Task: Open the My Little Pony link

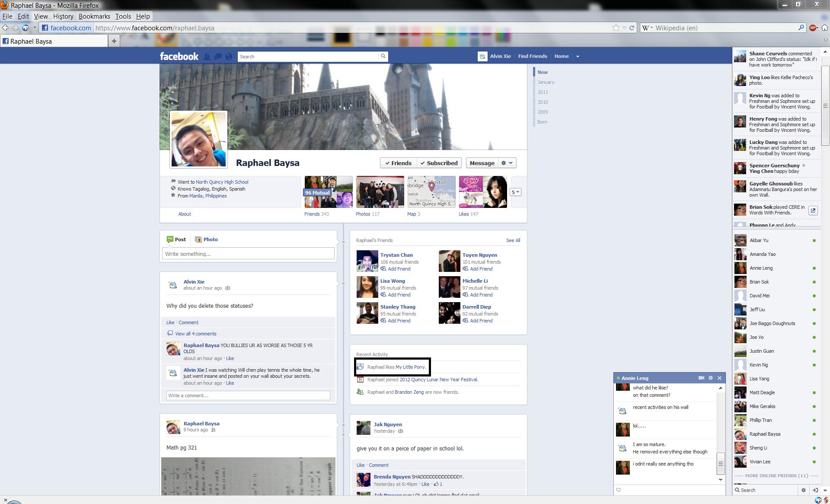Action: [410, 367]
